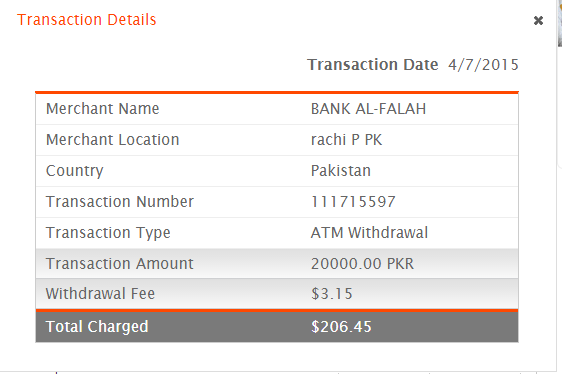562x374 pixels.
Task: Select the transaction date 4/7/2015
Action: [x=483, y=65]
